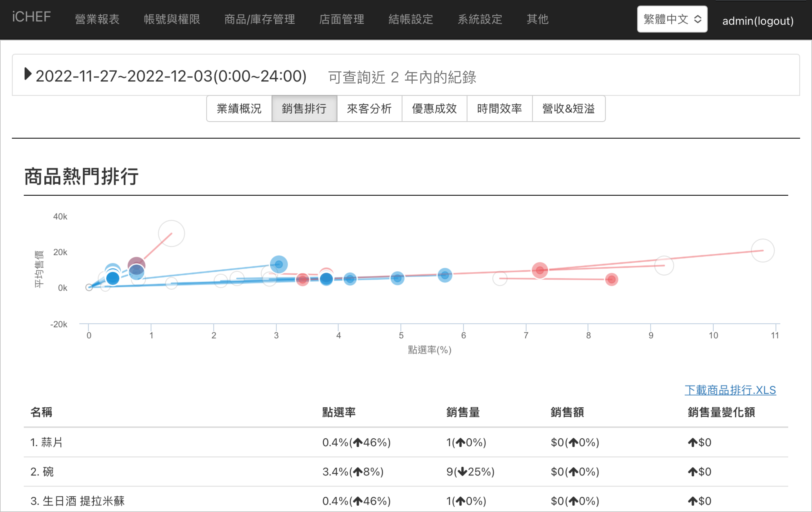The width and height of the screenshot is (812, 512).
Task: Open the 其他 menu
Action: click(x=537, y=19)
